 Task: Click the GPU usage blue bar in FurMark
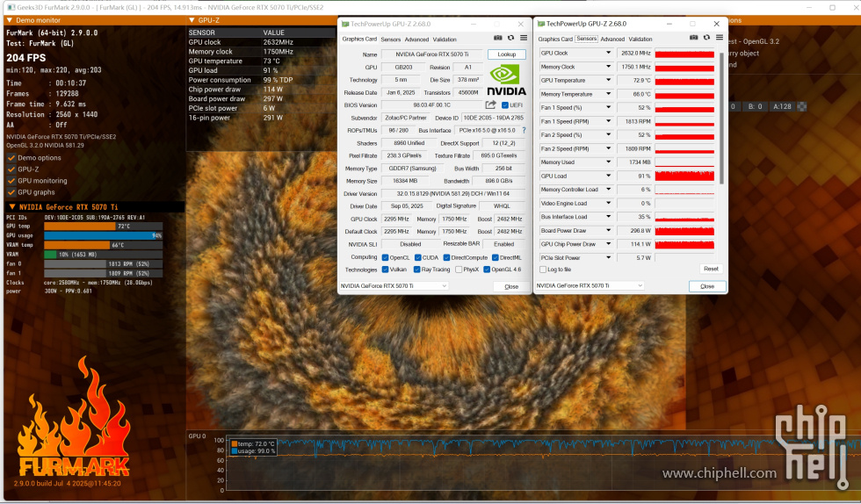103,235
